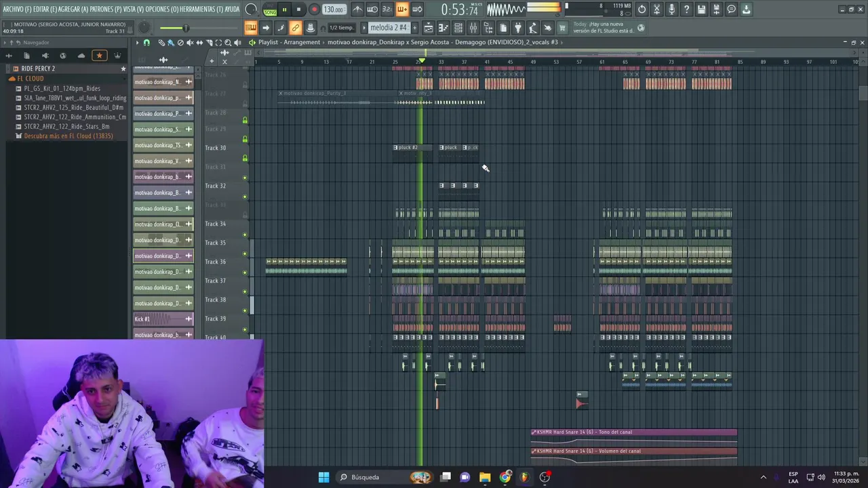Expand the arrow after _2_vocals #3 breadcrumb
Image resolution: width=868 pixels, height=488 pixels.
click(562, 42)
